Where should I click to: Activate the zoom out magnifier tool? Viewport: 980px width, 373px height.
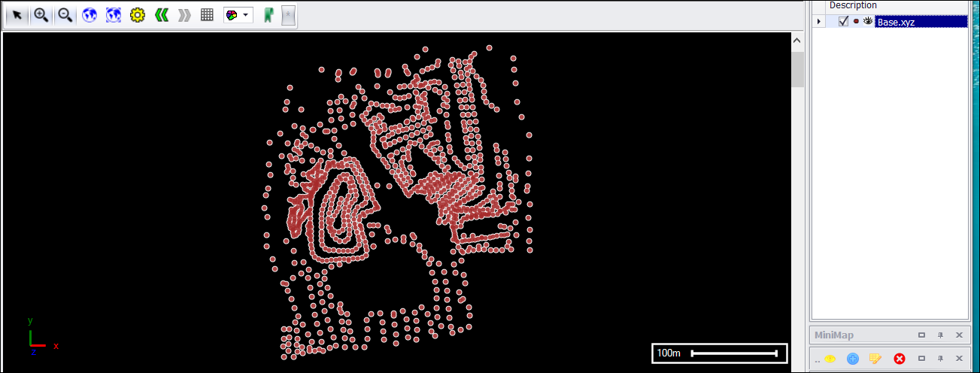[x=65, y=15]
